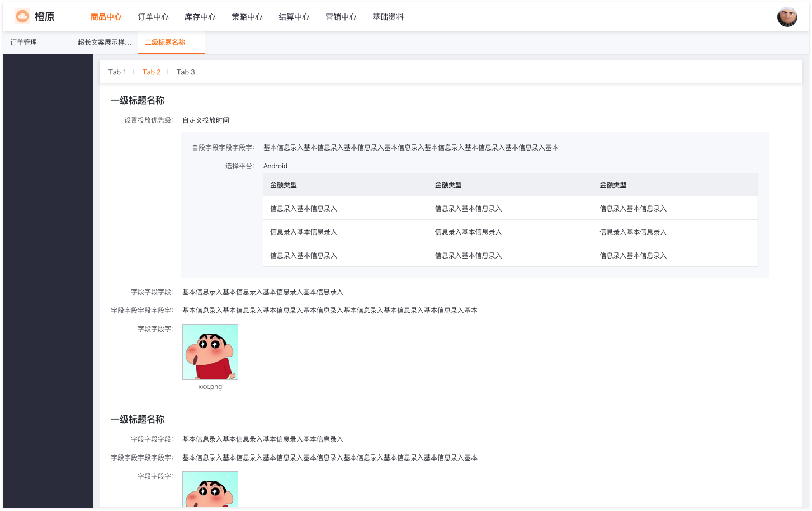Switch to Tab 1
This screenshot has width=812, height=511.
(117, 72)
